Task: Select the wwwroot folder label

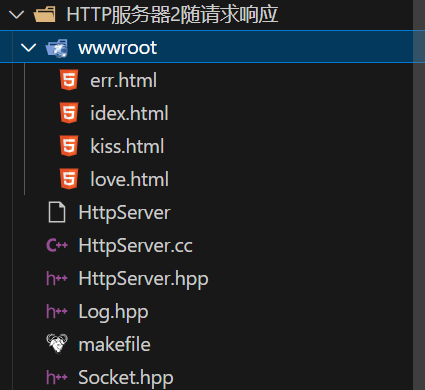Action: click(117, 48)
